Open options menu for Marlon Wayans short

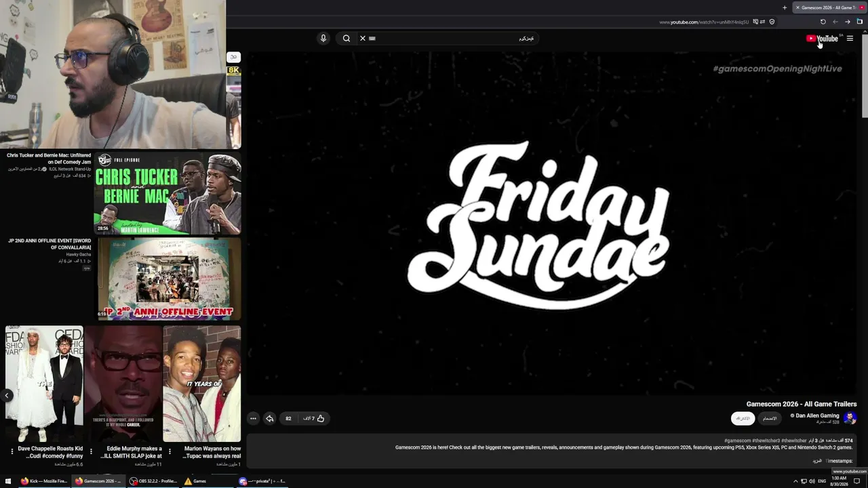point(170,451)
